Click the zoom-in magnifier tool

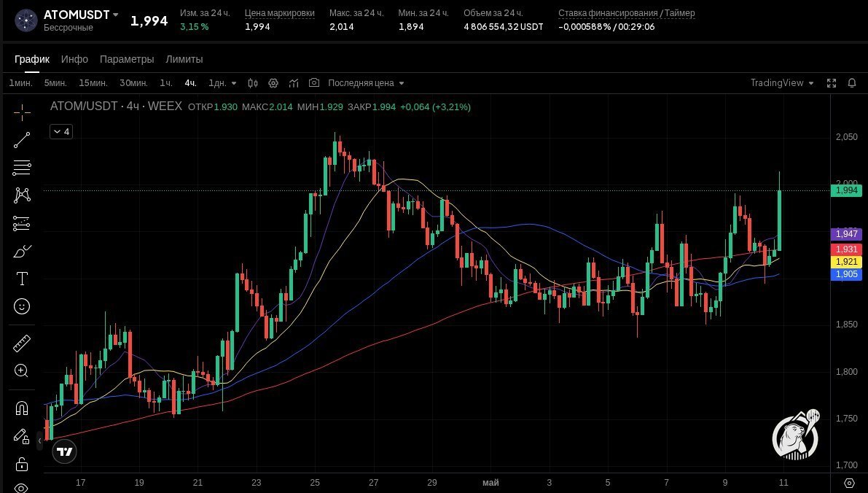[x=22, y=370]
